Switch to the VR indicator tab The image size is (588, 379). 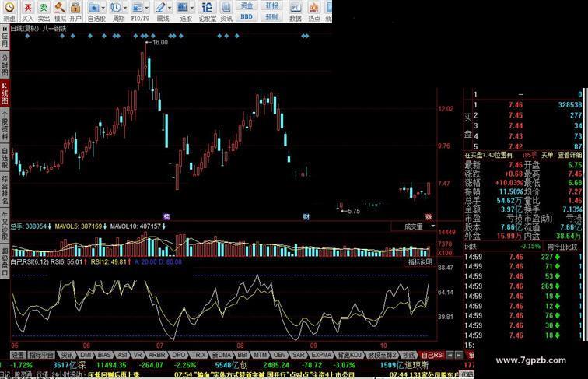click(x=138, y=355)
